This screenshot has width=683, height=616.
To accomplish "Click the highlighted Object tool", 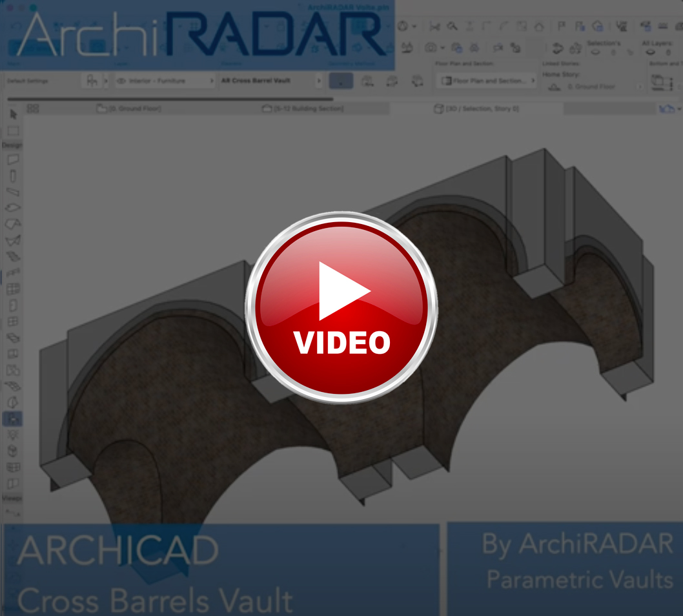I will tap(13, 419).
